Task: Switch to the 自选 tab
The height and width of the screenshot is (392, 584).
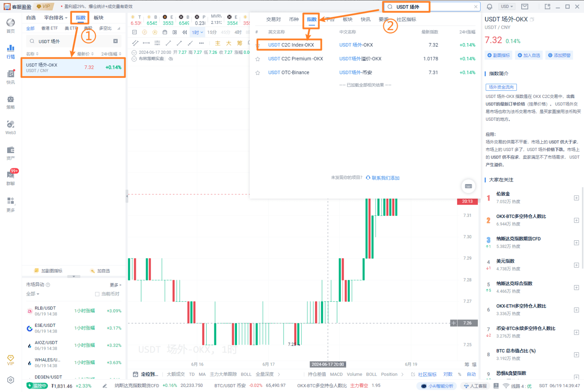Action: point(31,18)
